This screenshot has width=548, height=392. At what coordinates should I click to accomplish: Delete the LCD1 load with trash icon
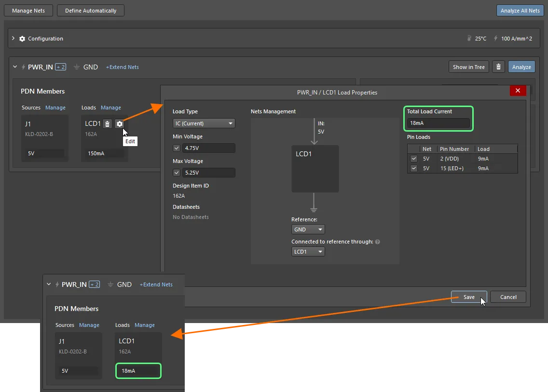pyautogui.click(x=107, y=124)
